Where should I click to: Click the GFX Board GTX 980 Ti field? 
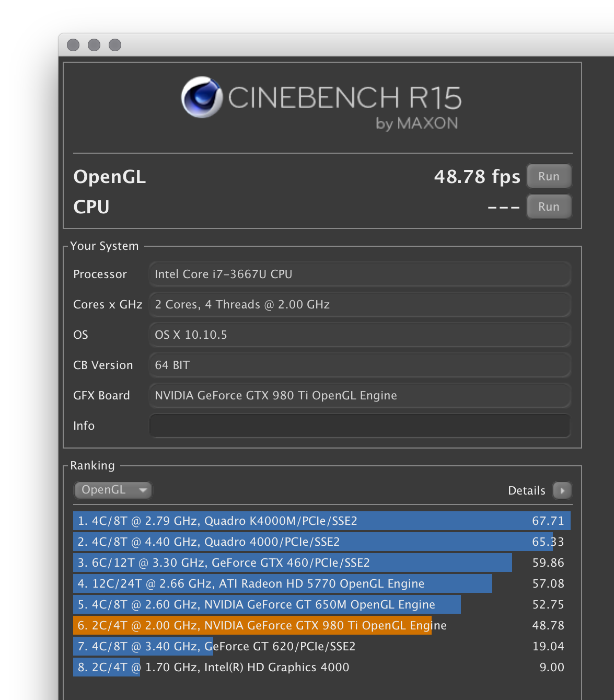pyautogui.click(x=360, y=395)
